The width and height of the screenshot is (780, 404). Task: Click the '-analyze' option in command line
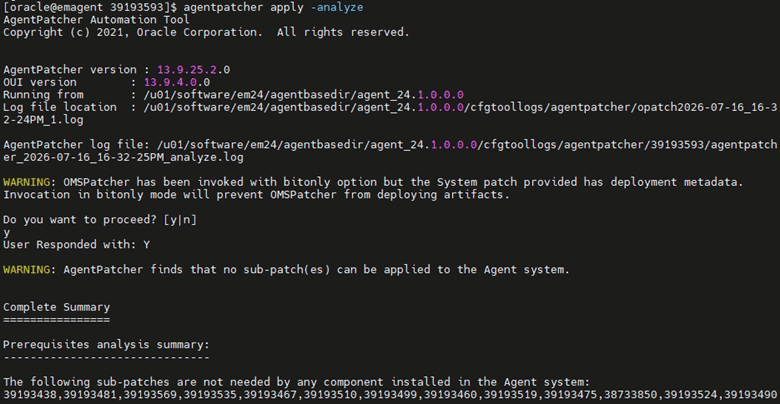pos(337,7)
